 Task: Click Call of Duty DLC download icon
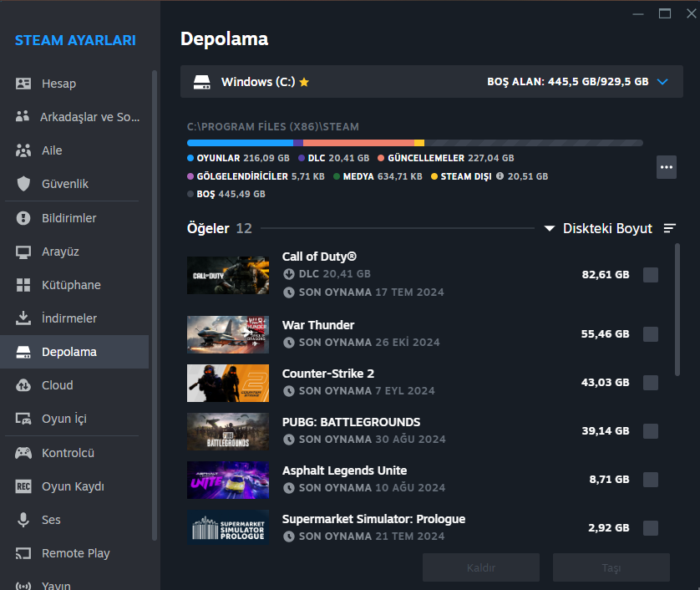[289, 274]
